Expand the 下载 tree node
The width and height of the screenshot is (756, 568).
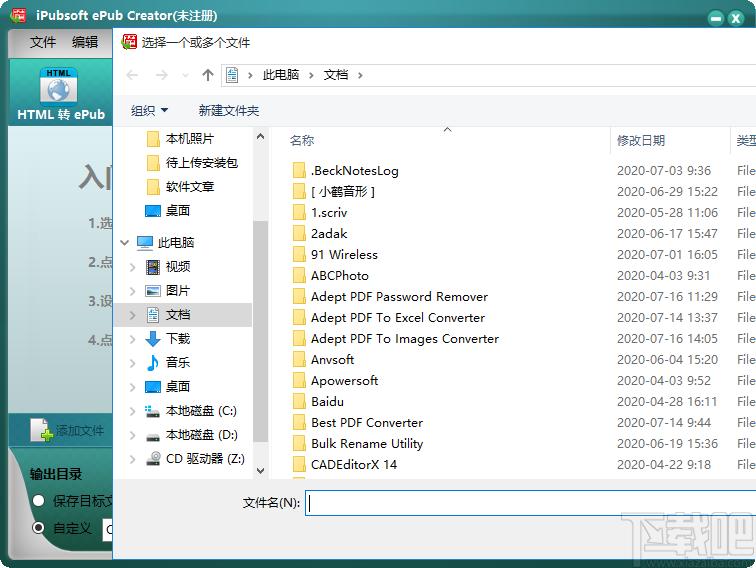[x=133, y=339]
